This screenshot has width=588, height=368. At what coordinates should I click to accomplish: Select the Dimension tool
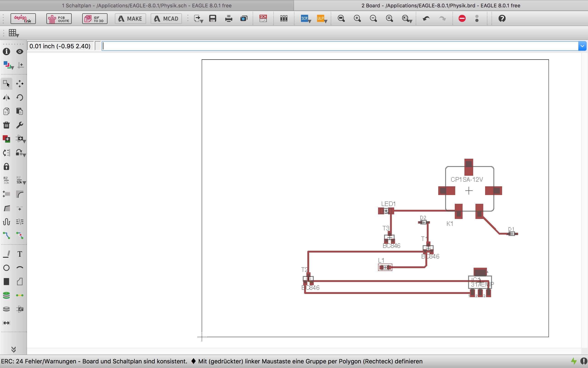pyautogui.click(x=6, y=323)
